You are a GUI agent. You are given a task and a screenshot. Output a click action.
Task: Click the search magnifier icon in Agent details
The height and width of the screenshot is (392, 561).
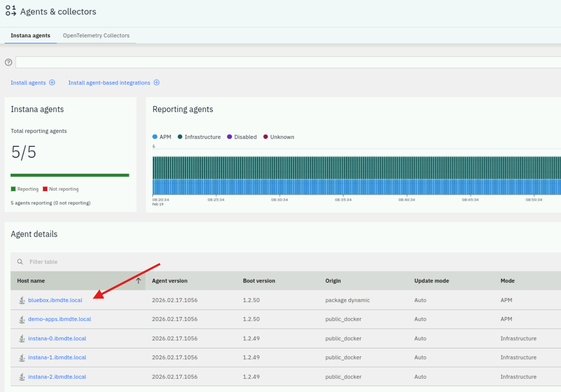(20, 262)
